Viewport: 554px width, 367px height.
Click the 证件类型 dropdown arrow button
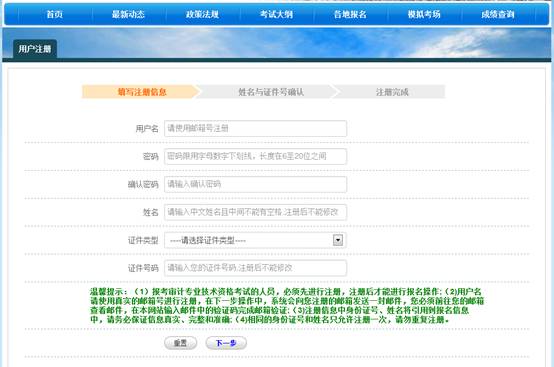click(338, 240)
